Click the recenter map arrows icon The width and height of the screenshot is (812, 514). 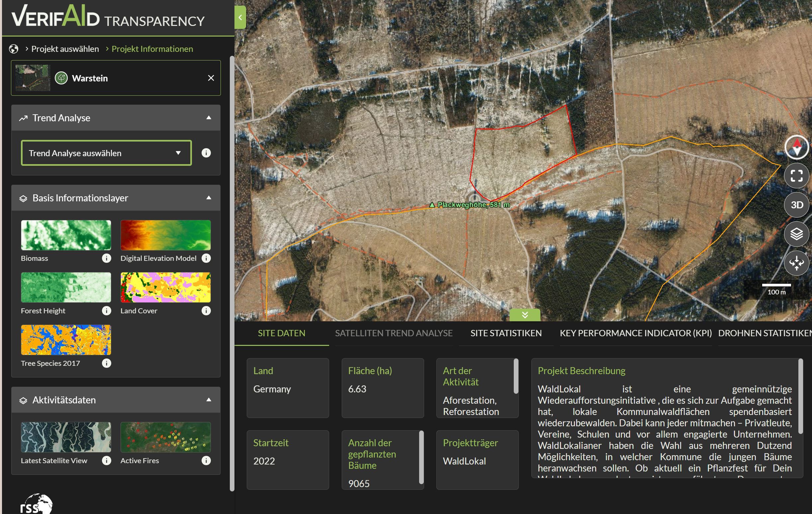pyautogui.click(x=796, y=263)
